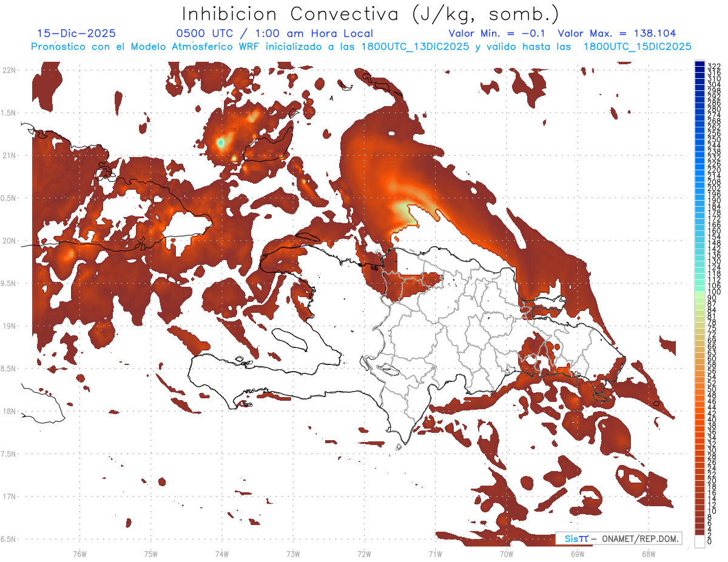
Task: Click the '73W' longitude label
Action: point(293,554)
